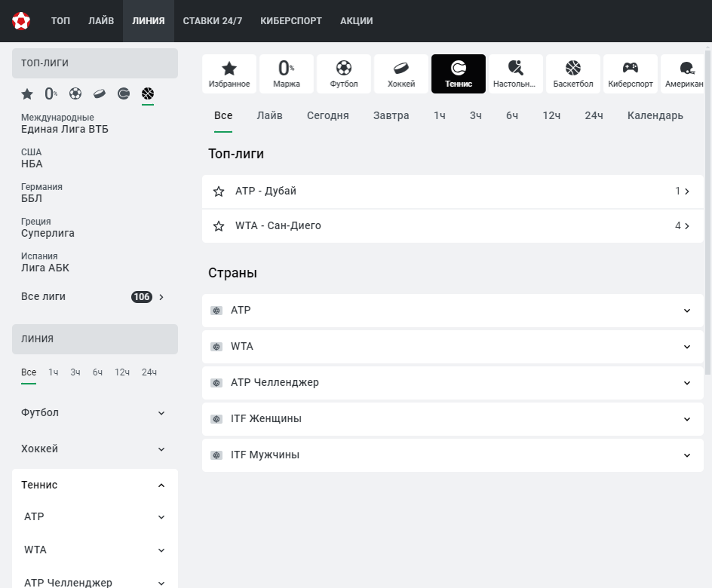Select the 6ч filter in main tabs
712x588 pixels.
point(512,115)
